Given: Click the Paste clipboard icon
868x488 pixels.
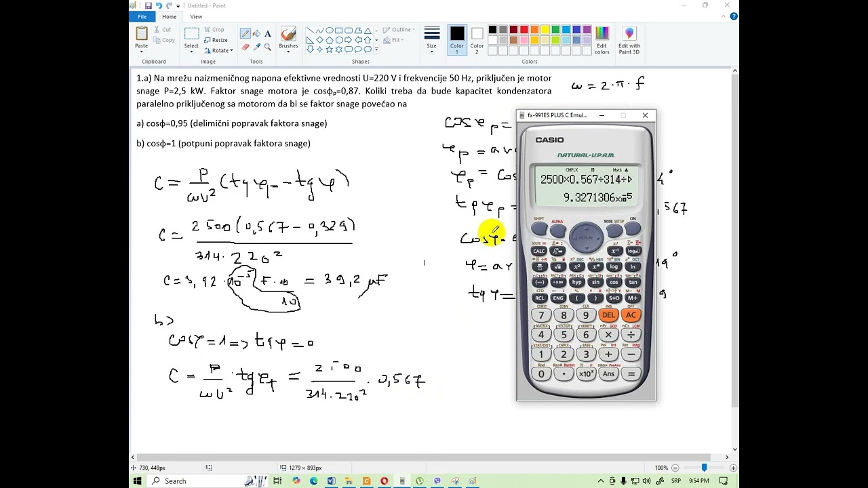Looking at the screenshot, I should (141, 33).
